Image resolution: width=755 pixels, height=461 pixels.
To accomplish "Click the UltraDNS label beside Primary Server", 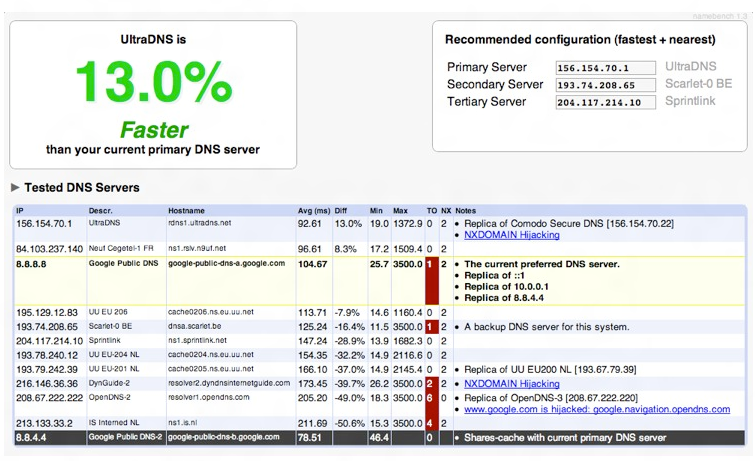I will (x=690, y=66).
